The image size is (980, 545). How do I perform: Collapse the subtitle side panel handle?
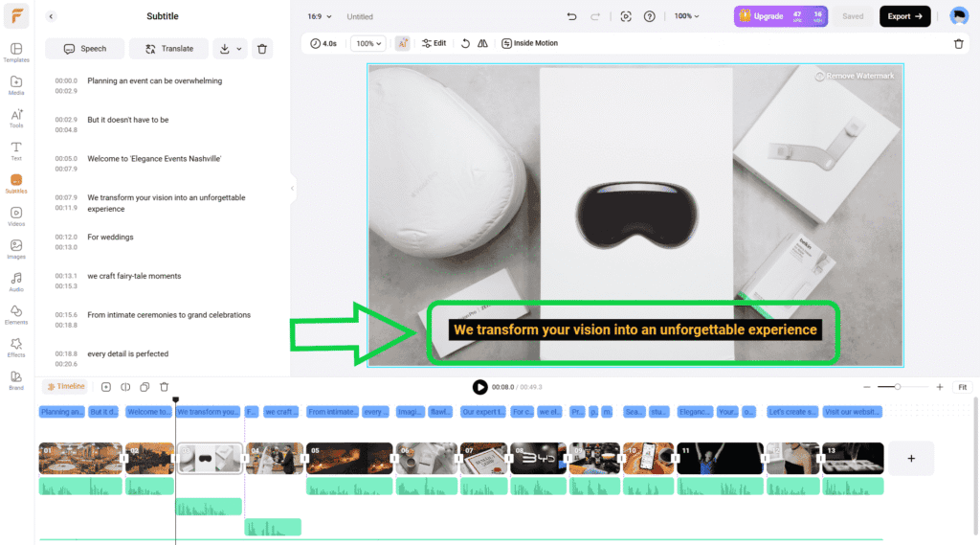point(292,188)
